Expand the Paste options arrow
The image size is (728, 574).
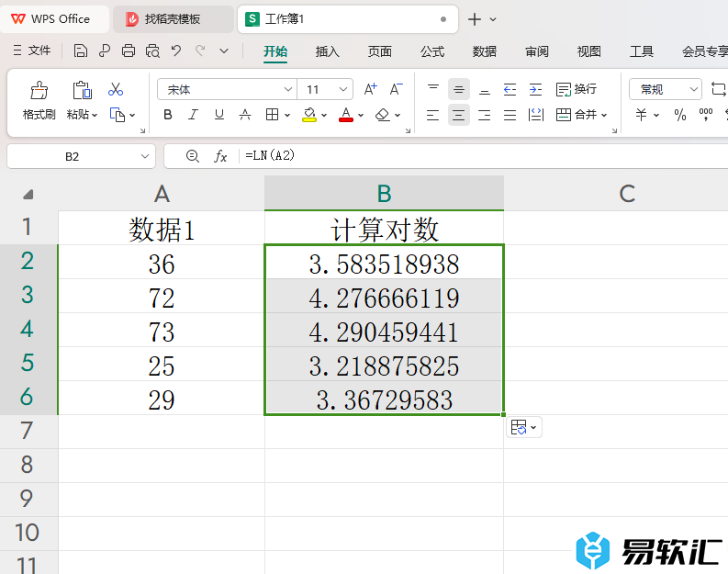point(95,115)
